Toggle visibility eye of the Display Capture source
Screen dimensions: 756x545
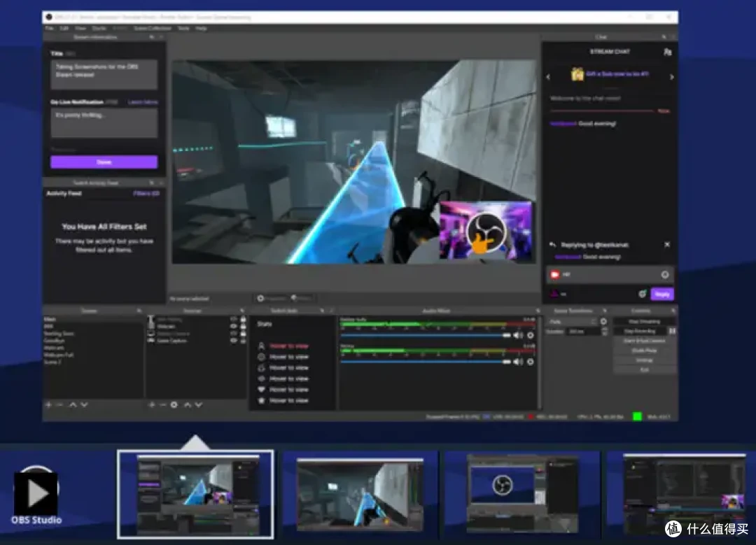234,334
